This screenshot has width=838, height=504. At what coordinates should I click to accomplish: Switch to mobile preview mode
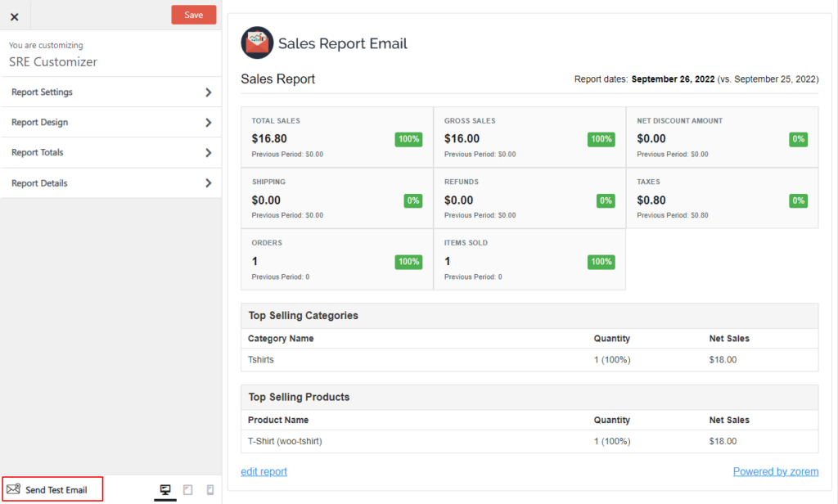tap(210, 489)
